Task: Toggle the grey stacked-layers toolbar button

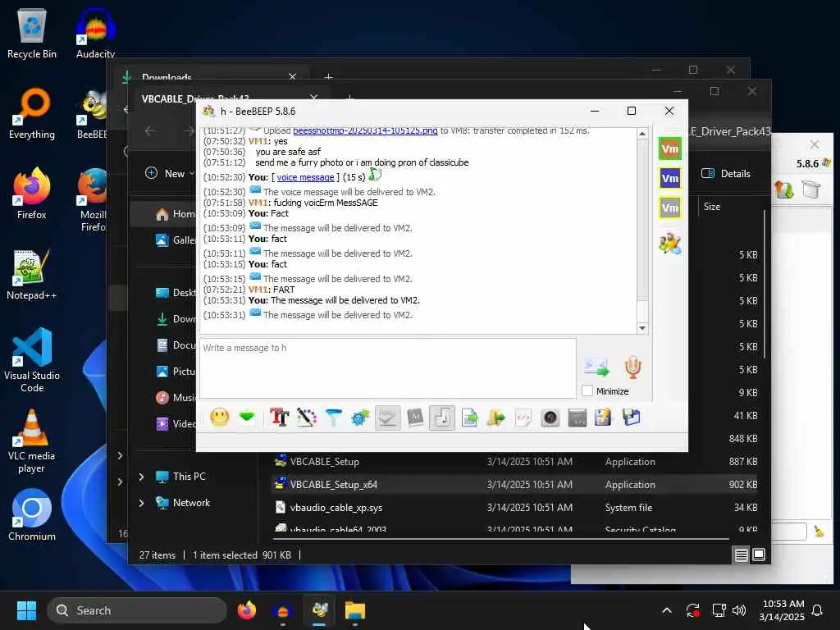Action: 387,418
